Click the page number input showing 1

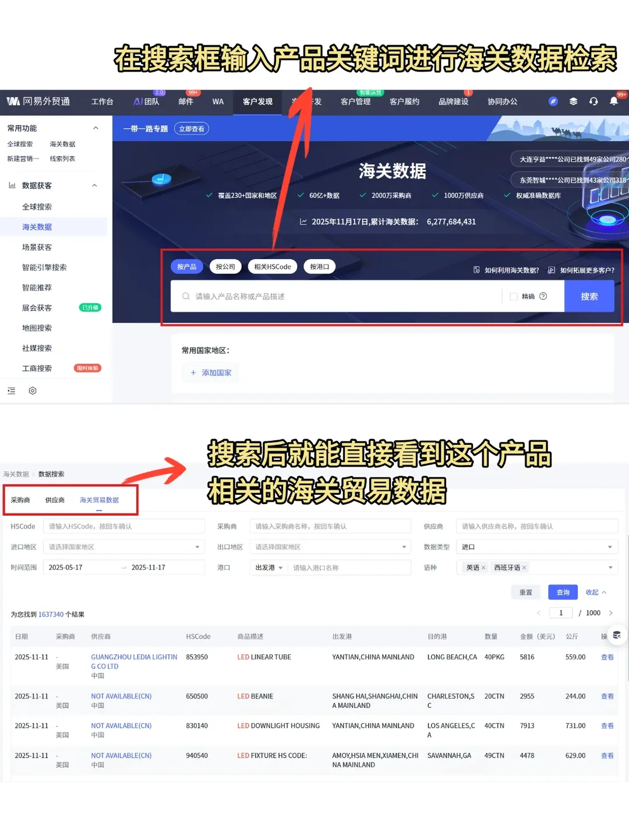click(560, 612)
